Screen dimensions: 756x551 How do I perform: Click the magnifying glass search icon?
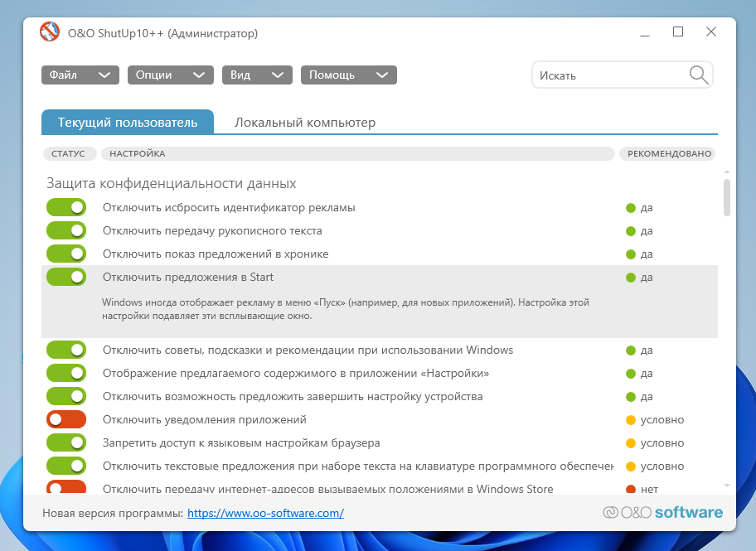point(699,75)
